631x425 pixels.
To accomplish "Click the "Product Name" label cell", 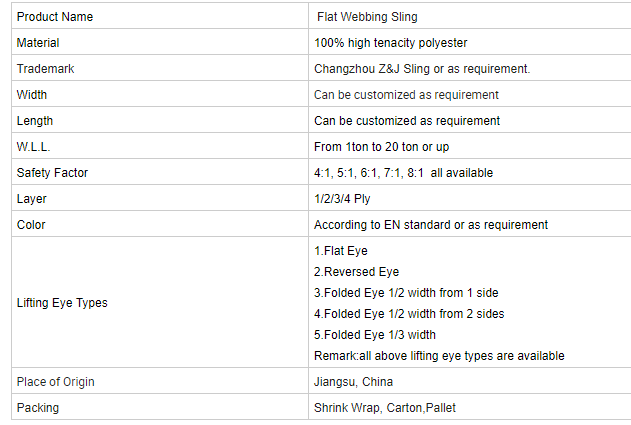I will tap(54, 17).
